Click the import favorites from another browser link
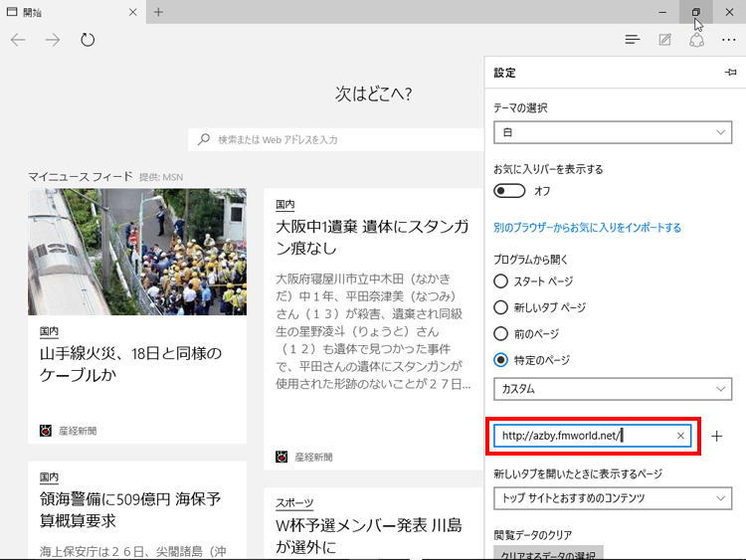746x560 pixels. [587, 228]
